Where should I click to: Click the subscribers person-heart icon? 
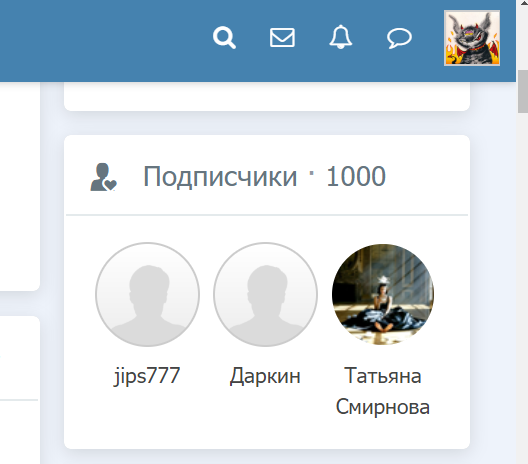point(103,177)
